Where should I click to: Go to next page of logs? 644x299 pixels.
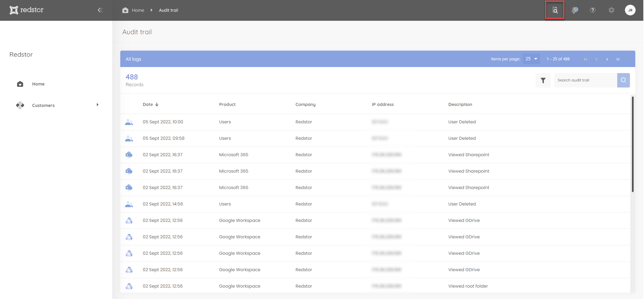[607, 59]
